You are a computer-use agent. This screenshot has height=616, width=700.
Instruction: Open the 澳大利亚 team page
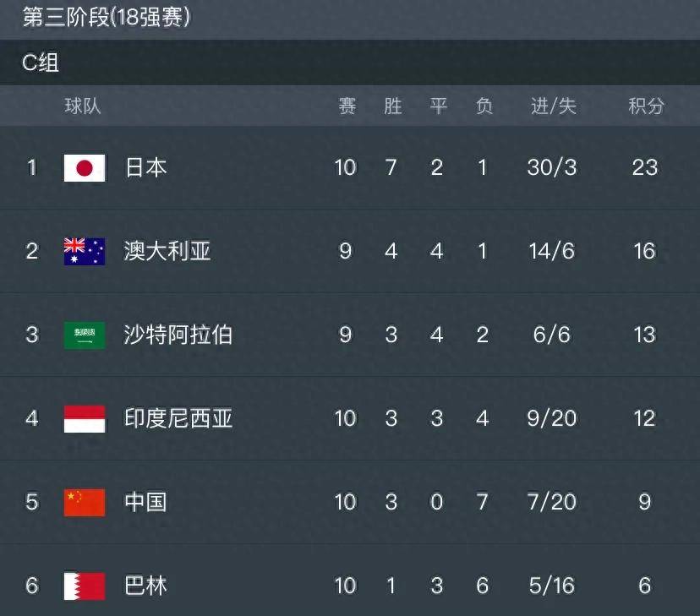point(167,251)
